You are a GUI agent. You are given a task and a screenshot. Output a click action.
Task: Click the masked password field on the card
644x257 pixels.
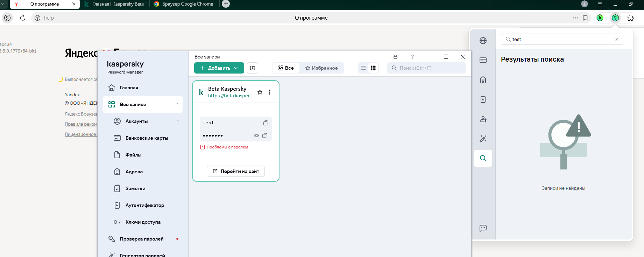(236, 136)
